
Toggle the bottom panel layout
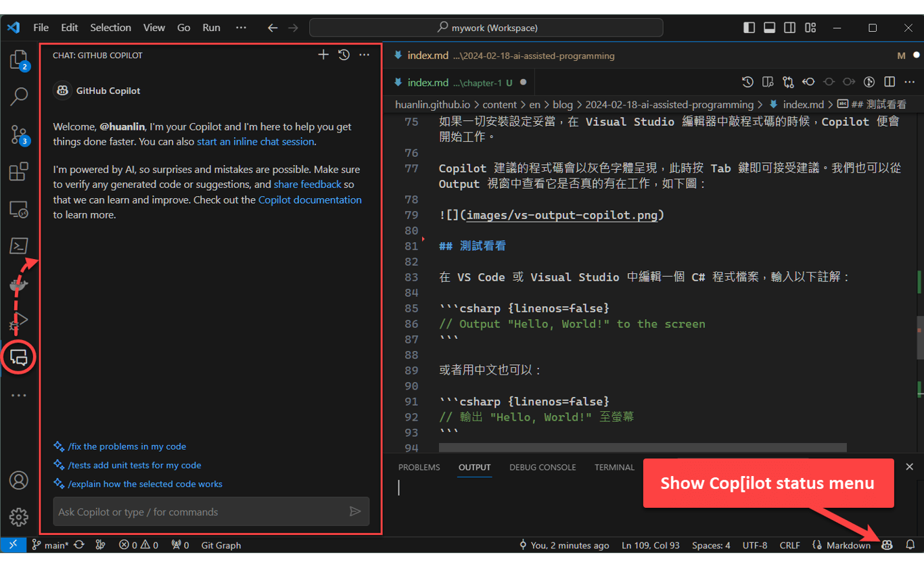point(770,28)
